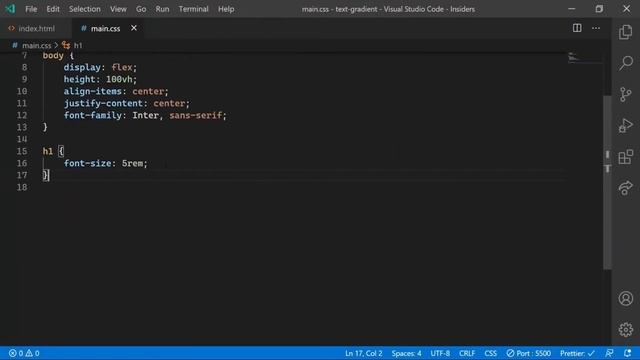Click the h1 breadcrumb symbol
Image resolution: width=640 pixels, height=360 pixels.
pos(78,45)
